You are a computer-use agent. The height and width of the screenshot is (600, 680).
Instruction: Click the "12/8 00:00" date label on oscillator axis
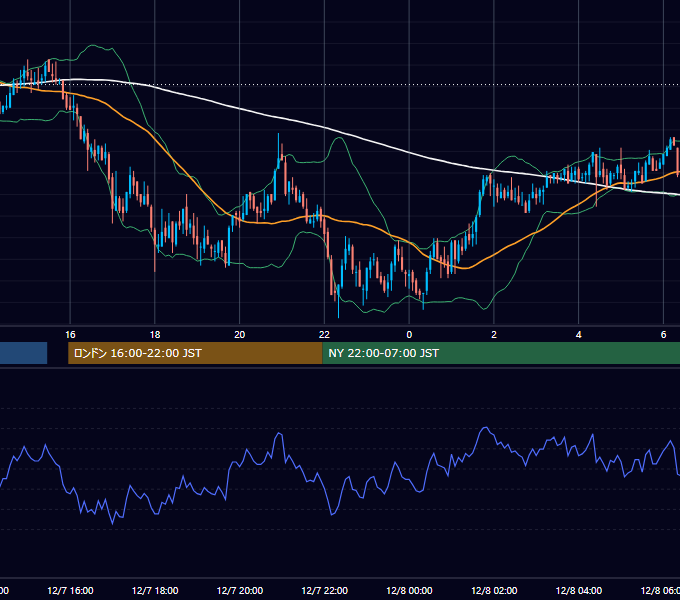409,590
